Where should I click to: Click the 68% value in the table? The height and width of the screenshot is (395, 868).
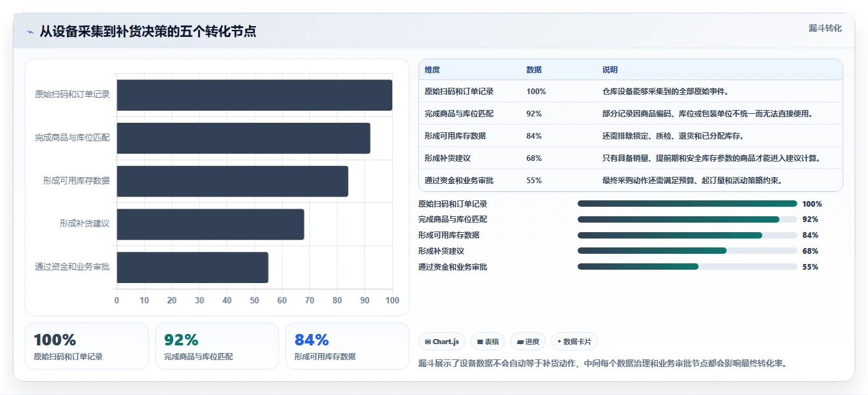coord(534,158)
